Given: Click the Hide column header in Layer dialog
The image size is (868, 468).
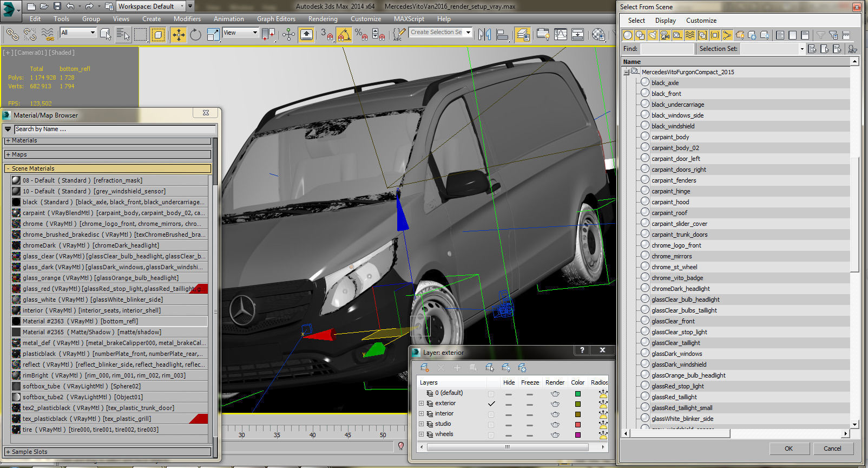Looking at the screenshot, I should click(509, 382).
